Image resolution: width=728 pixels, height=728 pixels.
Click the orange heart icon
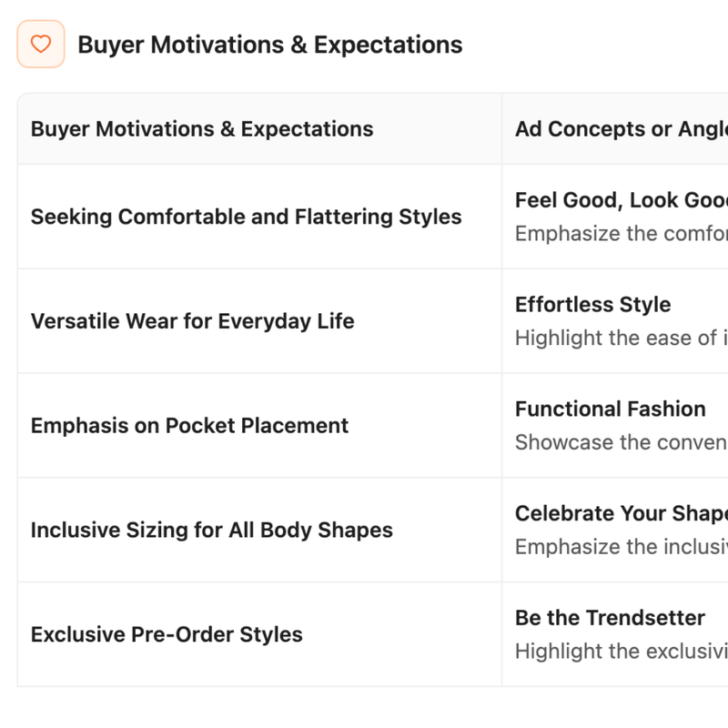point(41,44)
